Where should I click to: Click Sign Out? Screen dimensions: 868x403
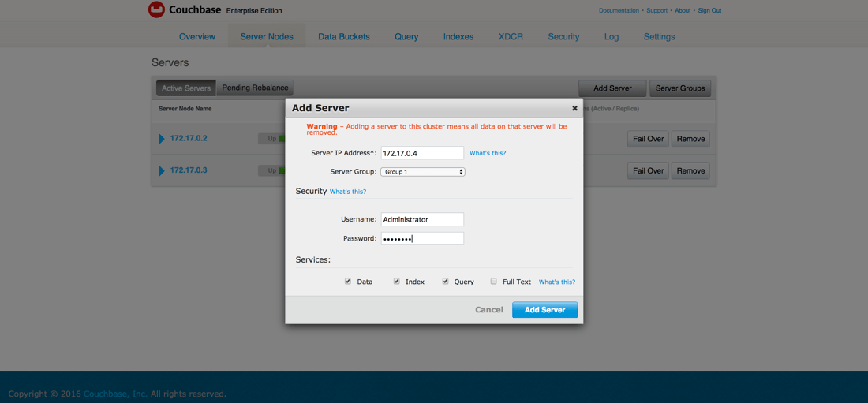(709, 10)
